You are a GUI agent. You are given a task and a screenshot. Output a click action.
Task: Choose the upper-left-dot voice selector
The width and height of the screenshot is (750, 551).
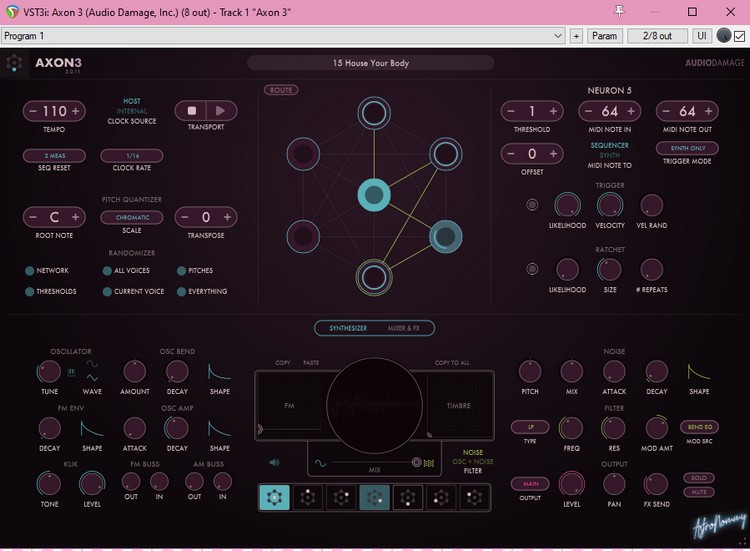click(x=474, y=497)
